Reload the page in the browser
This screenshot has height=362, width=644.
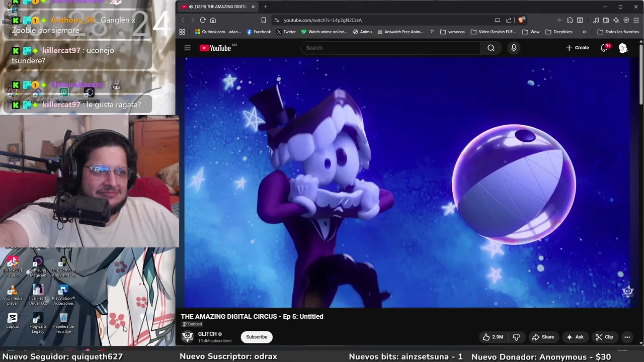click(203, 20)
